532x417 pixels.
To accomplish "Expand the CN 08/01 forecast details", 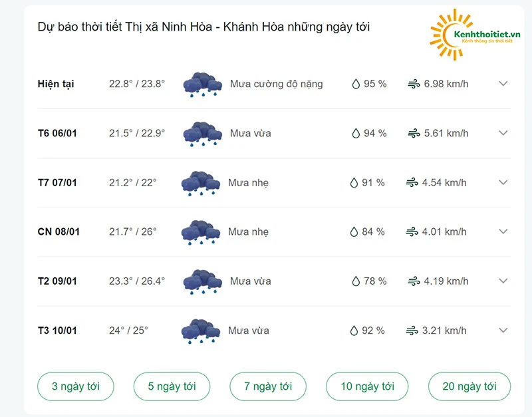I will 503,231.
